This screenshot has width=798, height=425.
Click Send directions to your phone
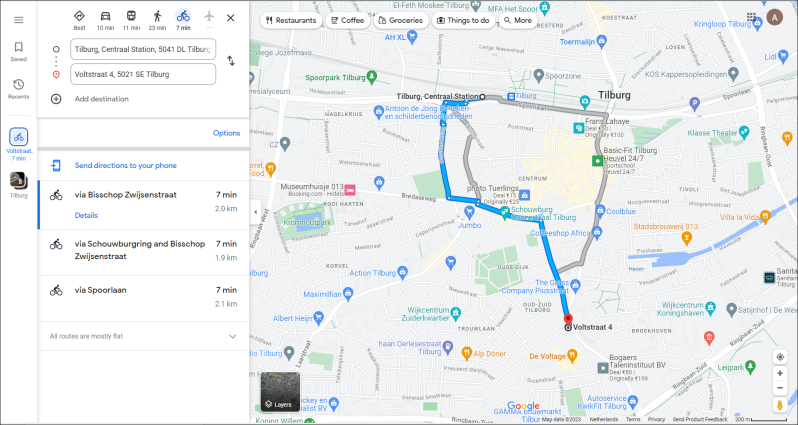click(x=126, y=165)
